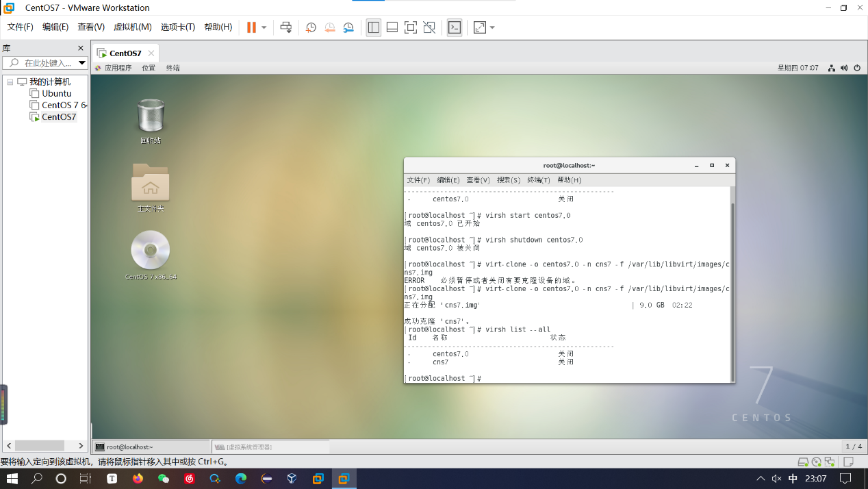
Task: Click root@localhost taskbar button in CentOS
Action: tap(151, 447)
